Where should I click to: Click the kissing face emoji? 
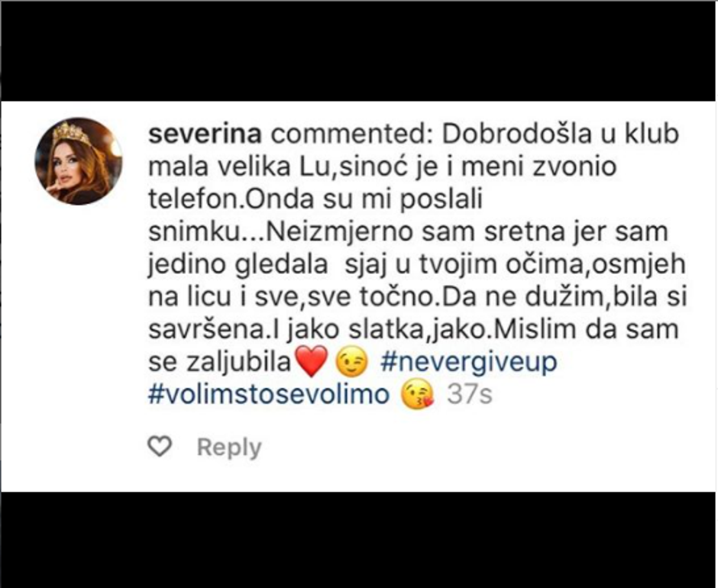pyautogui.click(x=417, y=394)
